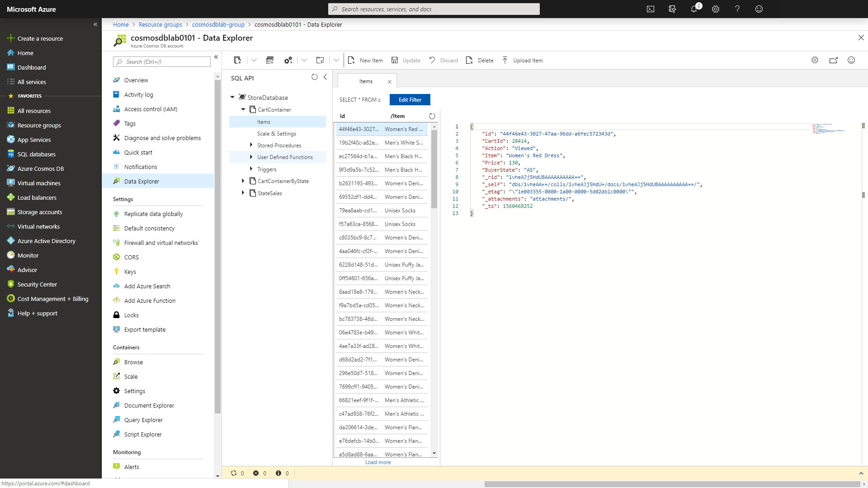Click the feedback smiley in header
Screen dimensions: 868x488
759,9
